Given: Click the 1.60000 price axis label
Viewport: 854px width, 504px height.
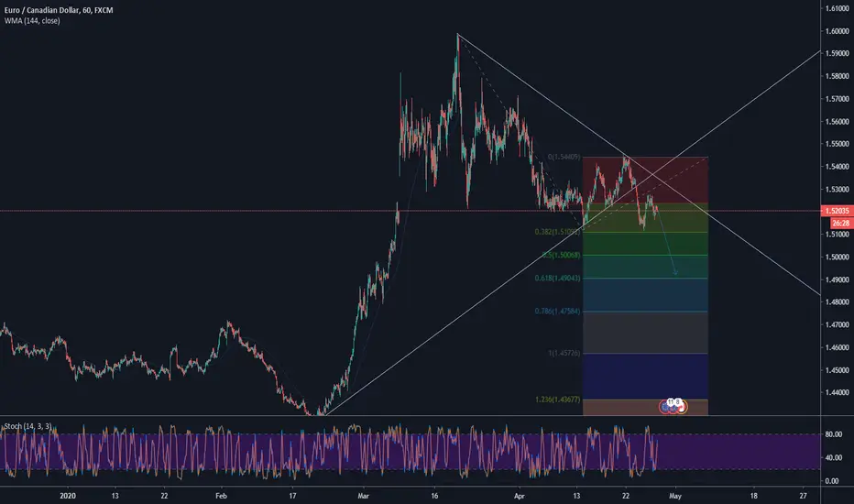Looking at the screenshot, I should coord(838,31).
